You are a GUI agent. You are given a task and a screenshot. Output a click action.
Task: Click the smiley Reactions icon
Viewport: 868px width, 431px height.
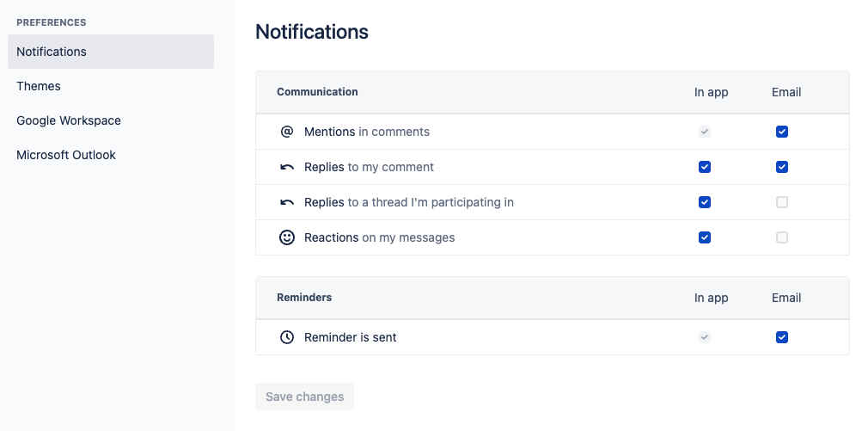point(287,237)
